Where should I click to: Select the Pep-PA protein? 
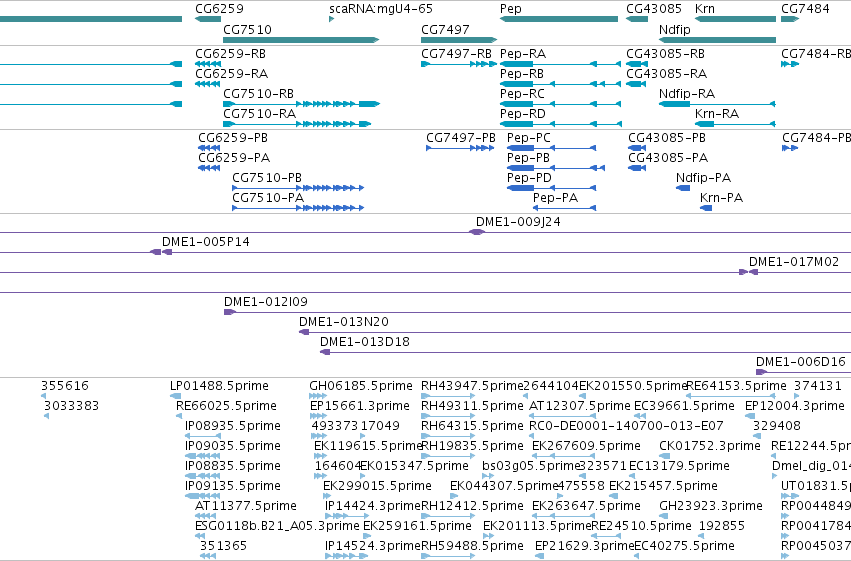coord(564,208)
